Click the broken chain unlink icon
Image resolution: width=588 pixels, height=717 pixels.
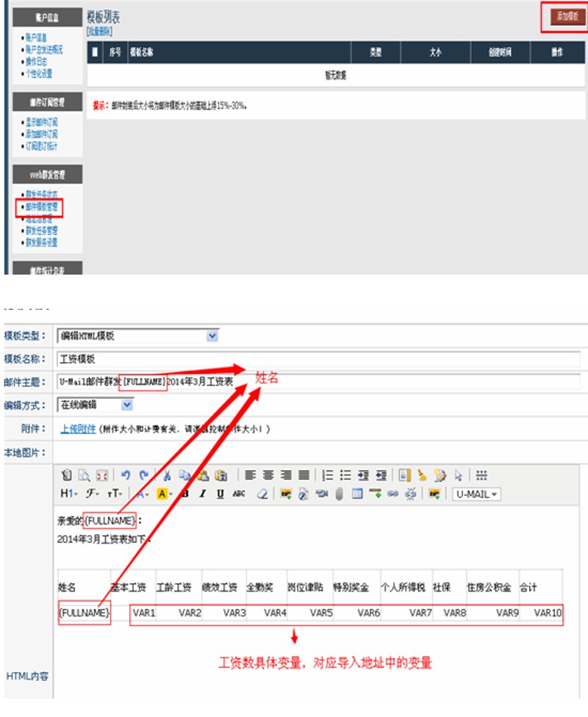pyautogui.click(x=411, y=494)
